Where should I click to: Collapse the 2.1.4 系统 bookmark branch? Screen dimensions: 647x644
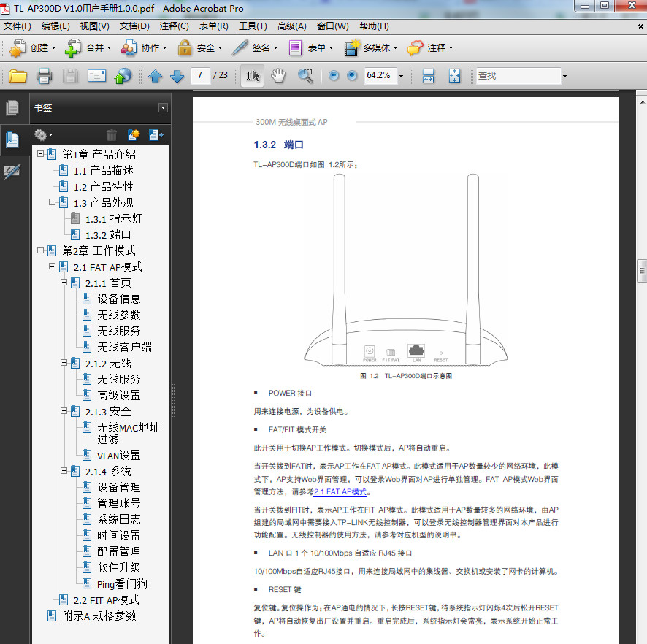click(64, 471)
